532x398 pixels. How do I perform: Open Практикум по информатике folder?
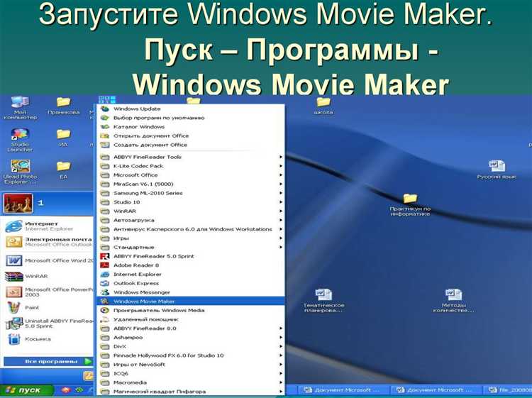[x=410, y=205]
